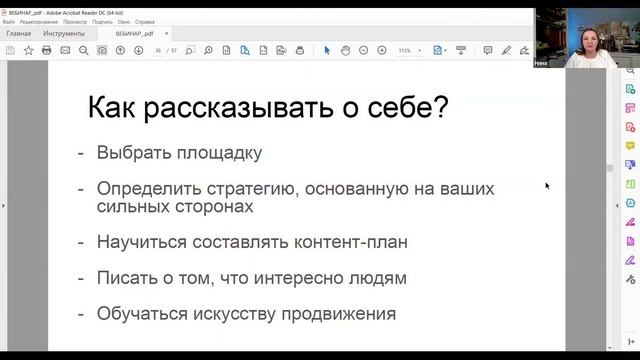Select the highlight pen tool
This screenshot has height=360, width=640.
[506, 50]
